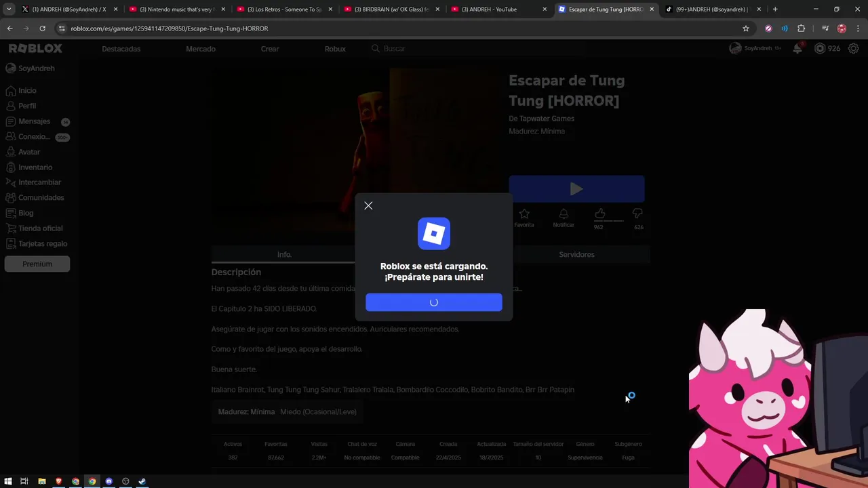868x488 pixels.
Task: Open the SoyAndreh profile in header
Action: (x=754, y=48)
